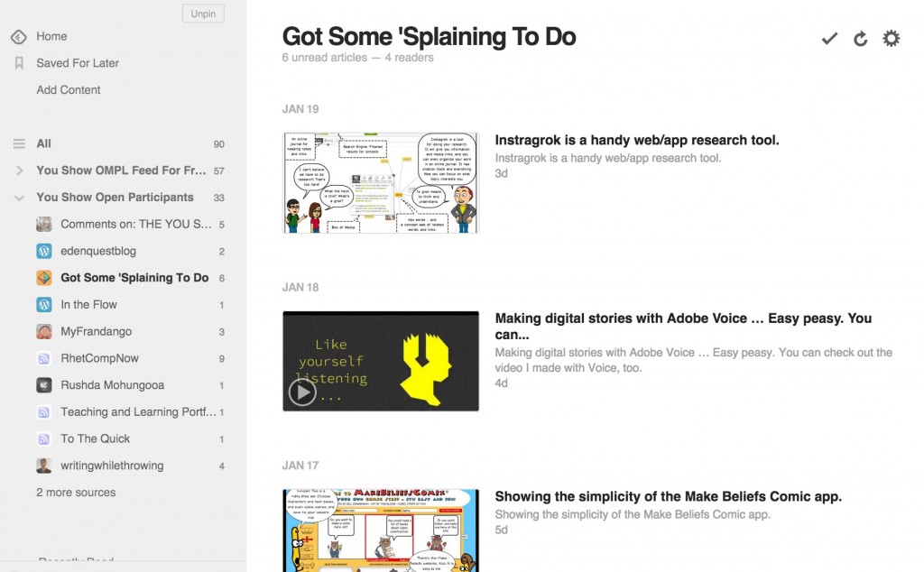Click the writingwhilethrowing avatar icon
The width and height of the screenshot is (924, 572).
[44, 466]
